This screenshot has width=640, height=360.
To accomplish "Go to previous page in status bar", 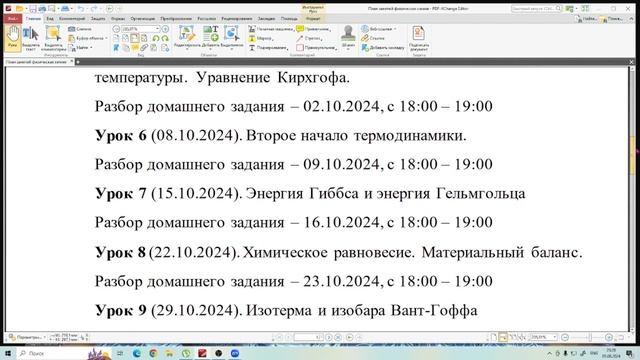I will [289, 338].
